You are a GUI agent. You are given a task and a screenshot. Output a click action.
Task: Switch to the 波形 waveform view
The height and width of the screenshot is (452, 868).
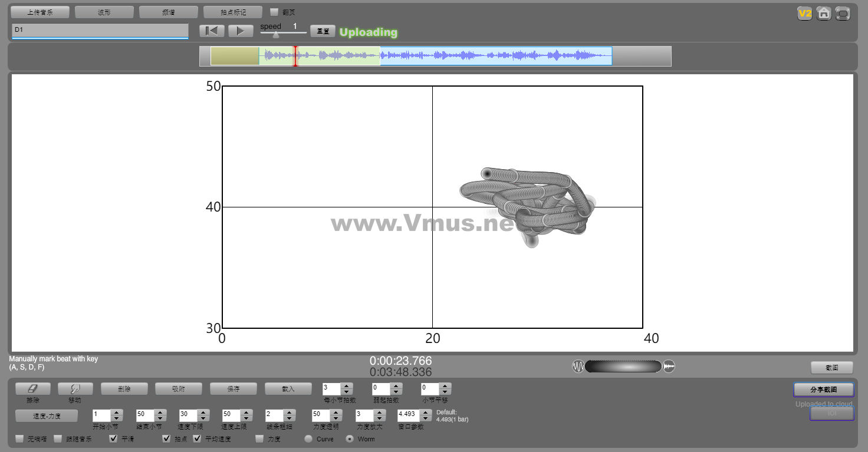(x=104, y=12)
